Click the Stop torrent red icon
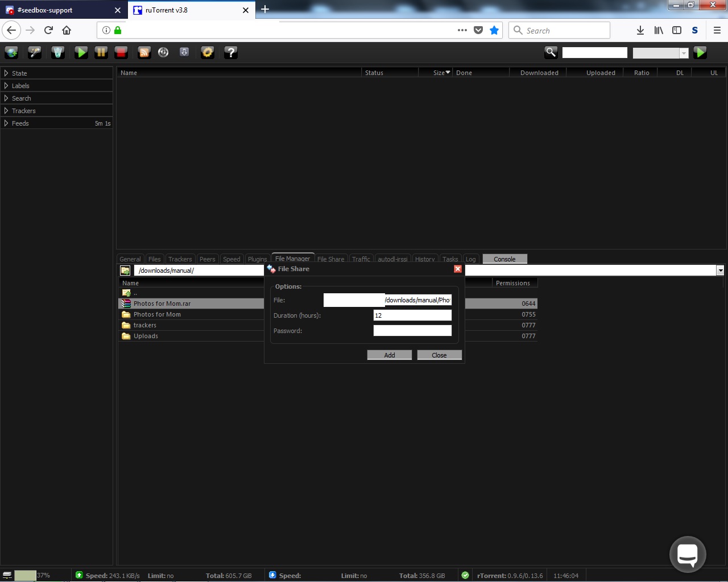Image resolution: width=728 pixels, height=582 pixels. pos(121,52)
